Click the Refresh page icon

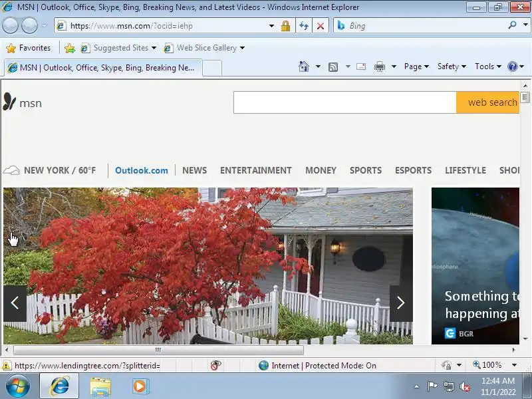coord(304,26)
